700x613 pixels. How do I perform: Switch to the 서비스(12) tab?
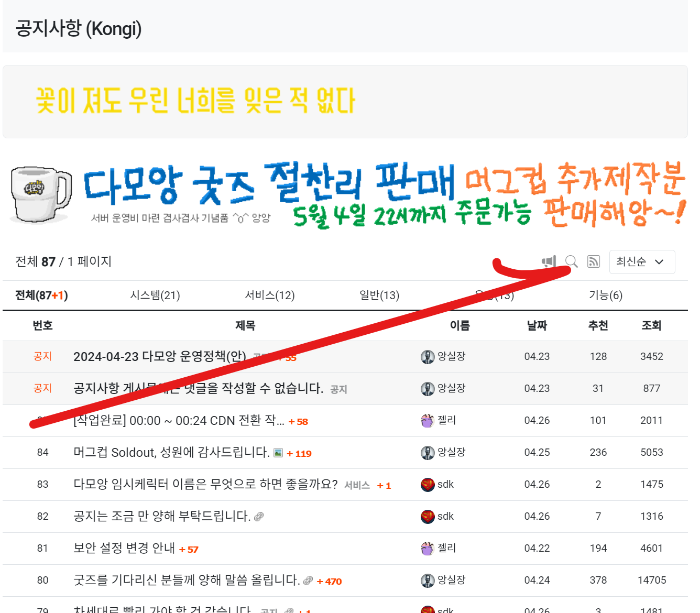click(x=270, y=295)
